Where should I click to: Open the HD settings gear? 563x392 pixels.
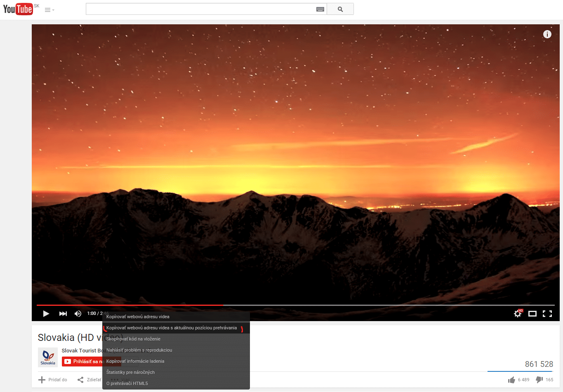(518, 314)
